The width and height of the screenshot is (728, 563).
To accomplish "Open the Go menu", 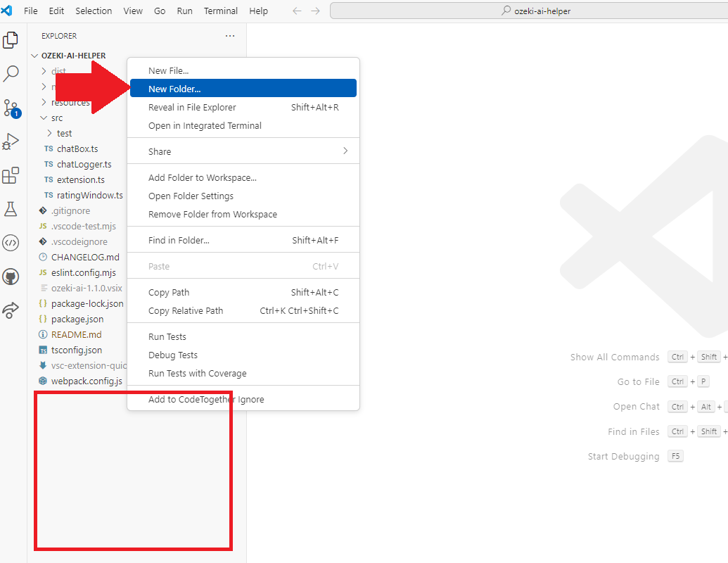I will pyautogui.click(x=160, y=11).
